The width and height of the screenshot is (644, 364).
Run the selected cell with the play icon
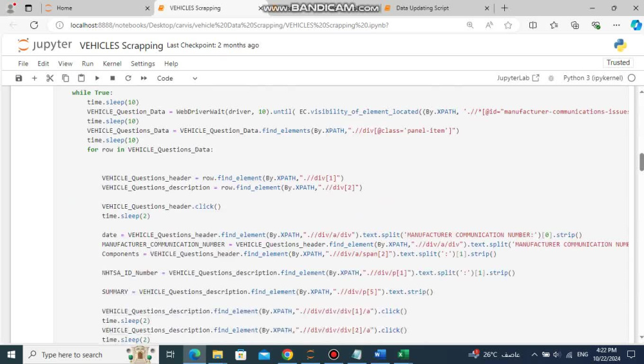point(97,78)
